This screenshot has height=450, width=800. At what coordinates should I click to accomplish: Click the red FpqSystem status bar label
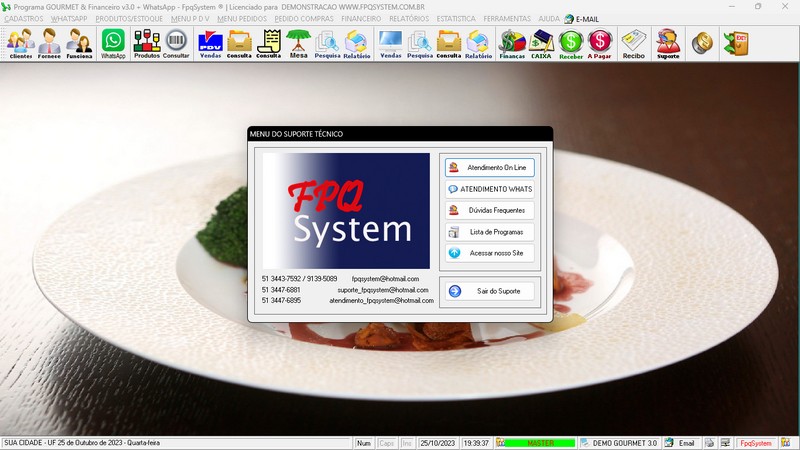[756, 443]
